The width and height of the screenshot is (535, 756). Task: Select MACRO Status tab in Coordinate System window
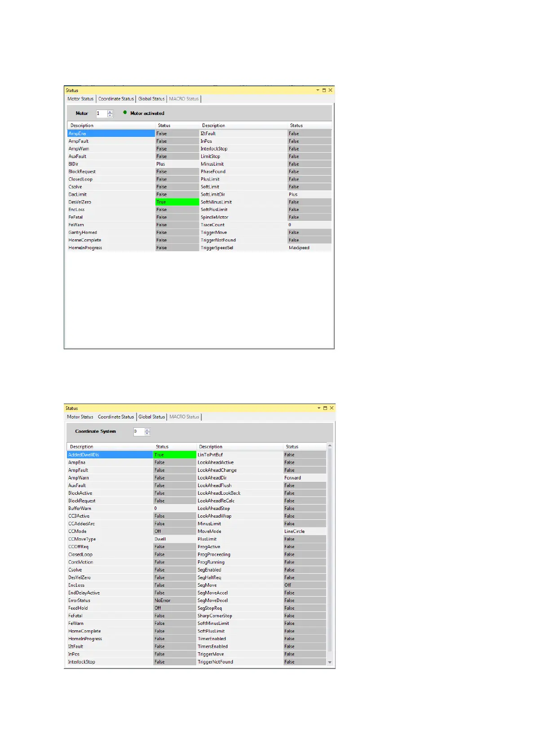click(x=184, y=417)
